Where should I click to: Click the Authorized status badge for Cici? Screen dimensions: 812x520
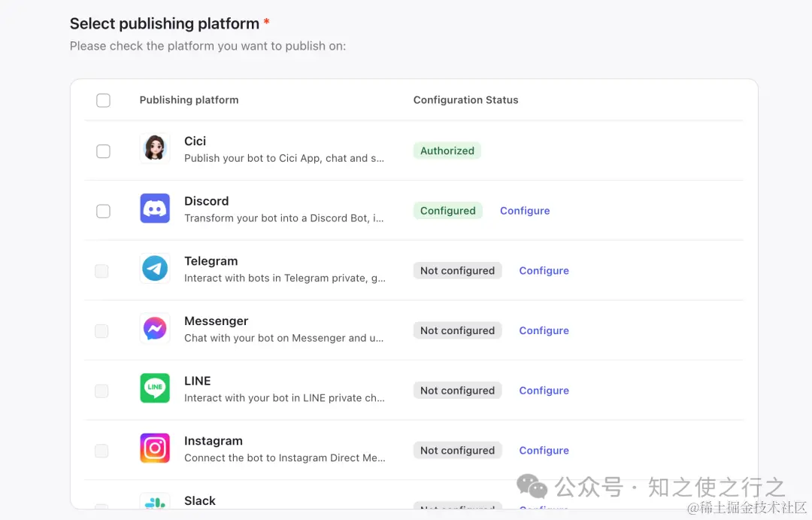447,151
